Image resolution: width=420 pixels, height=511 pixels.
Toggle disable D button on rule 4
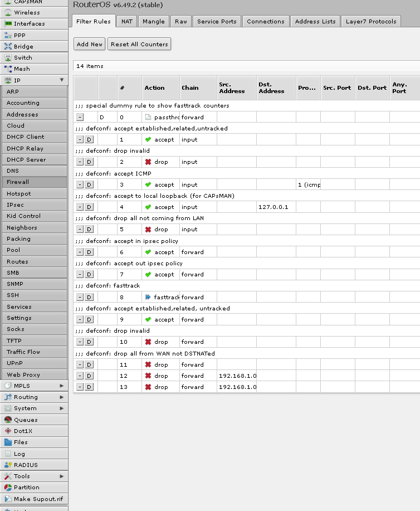(89, 207)
